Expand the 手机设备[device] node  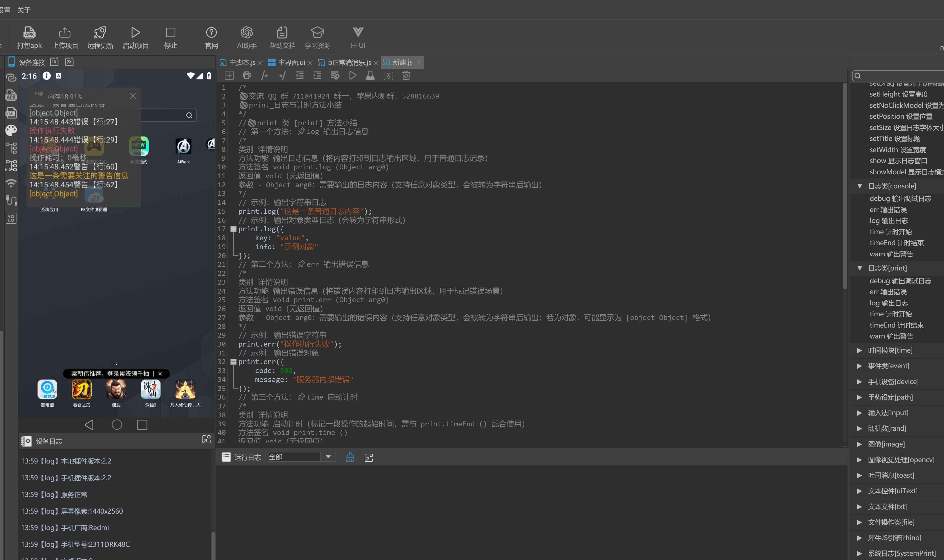(860, 382)
